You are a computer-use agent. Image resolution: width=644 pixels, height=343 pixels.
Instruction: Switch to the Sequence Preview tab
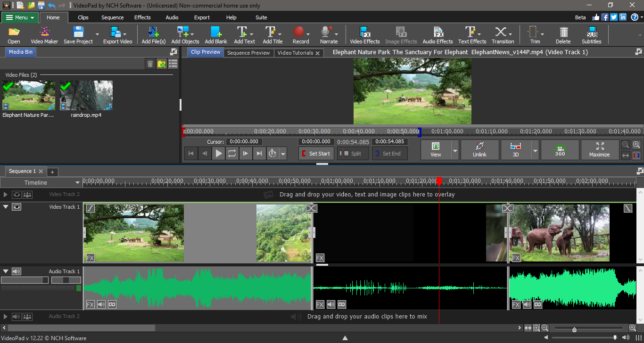(248, 53)
